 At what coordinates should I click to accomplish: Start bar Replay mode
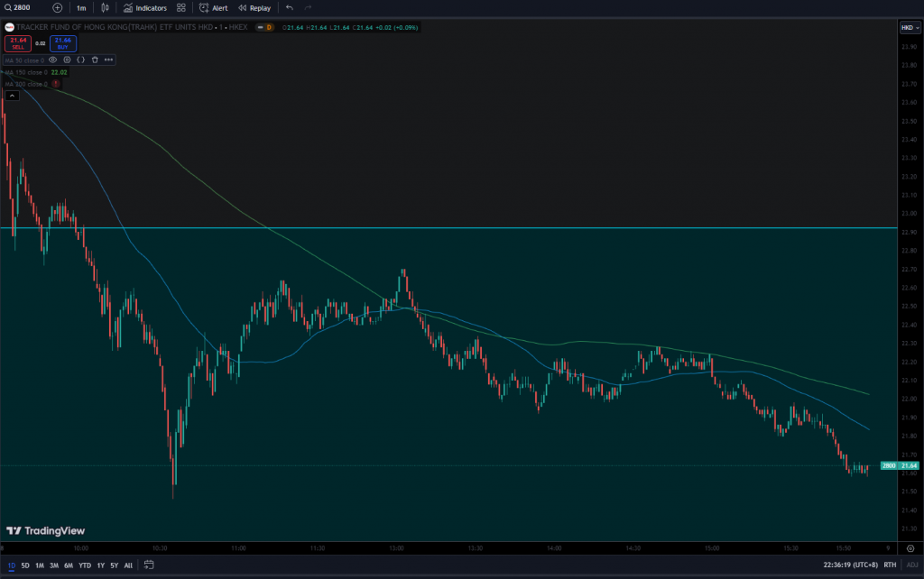point(254,7)
